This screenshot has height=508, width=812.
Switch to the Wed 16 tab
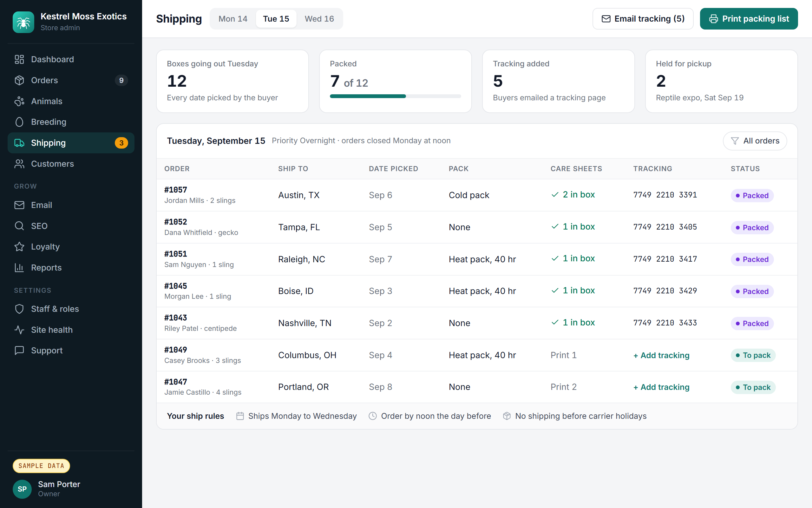click(x=319, y=19)
